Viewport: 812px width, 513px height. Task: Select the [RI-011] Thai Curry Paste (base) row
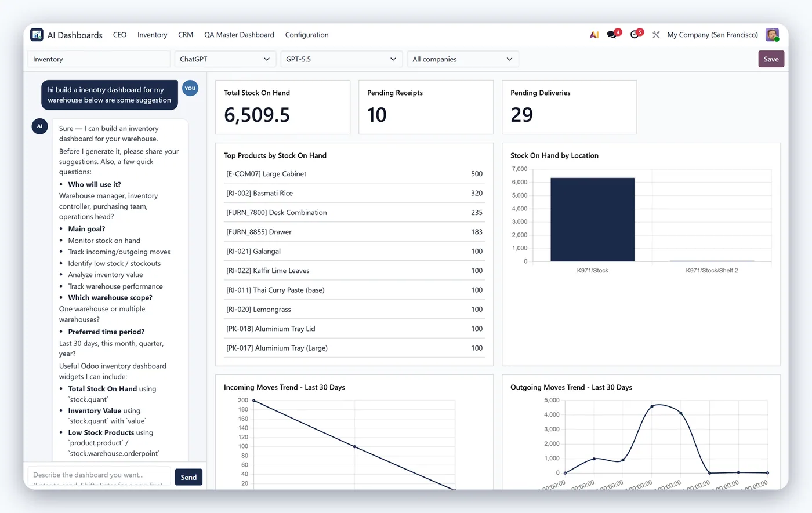tap(354, 290)
